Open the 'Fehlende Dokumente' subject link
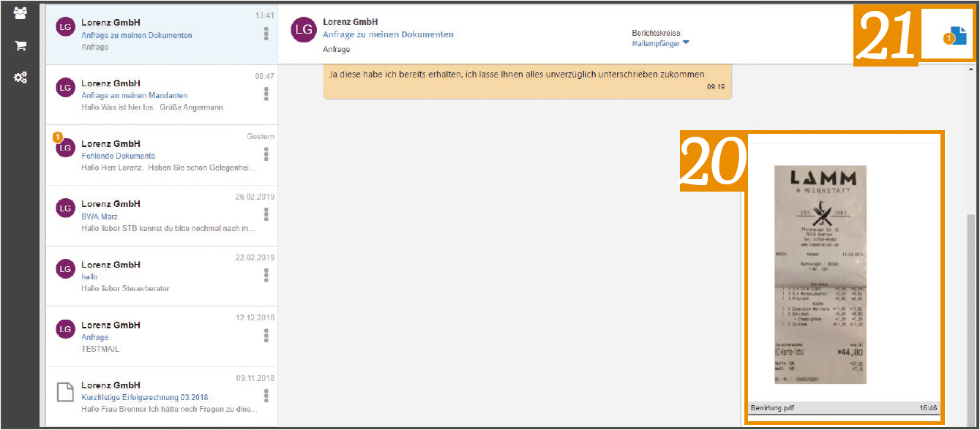The width and height of the screenshot is (980, 430). (118, 156)
